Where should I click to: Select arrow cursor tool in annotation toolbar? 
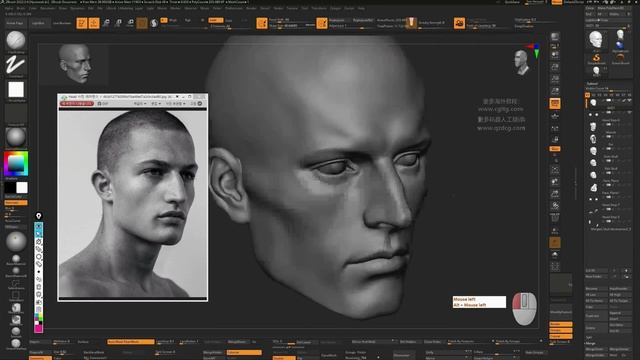[39, 233]
